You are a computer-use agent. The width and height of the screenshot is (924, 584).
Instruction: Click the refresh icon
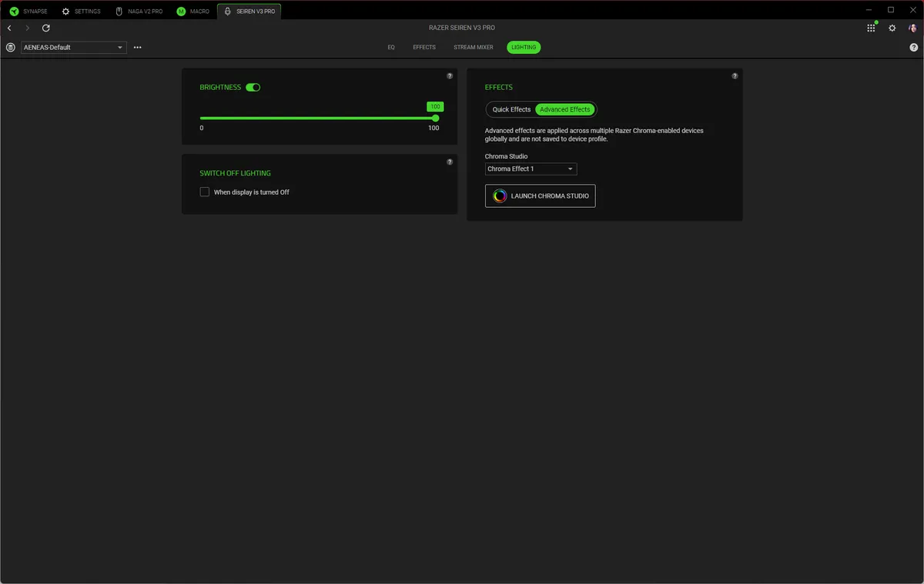(46, 28)
